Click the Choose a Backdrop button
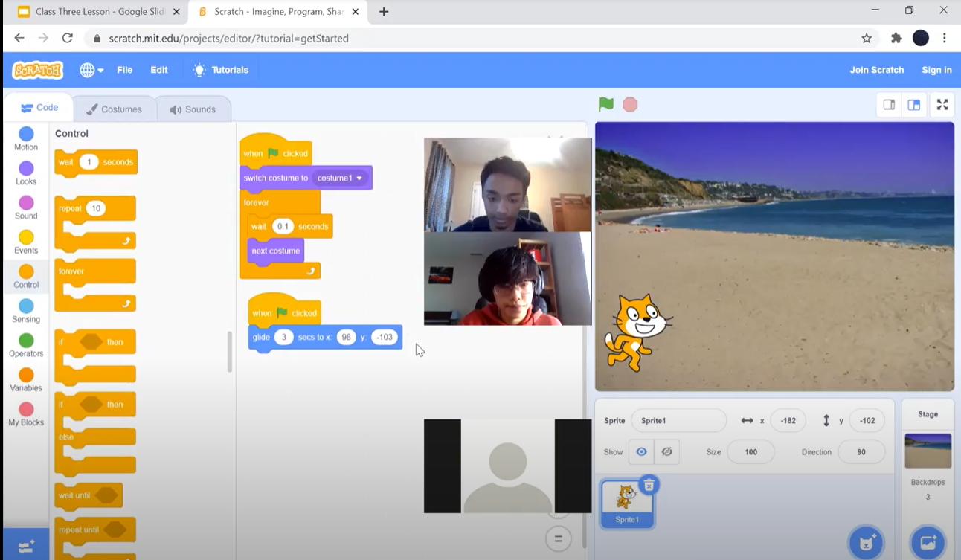The height and width of the screenshot is (560, 961). [x=928, y=542]
